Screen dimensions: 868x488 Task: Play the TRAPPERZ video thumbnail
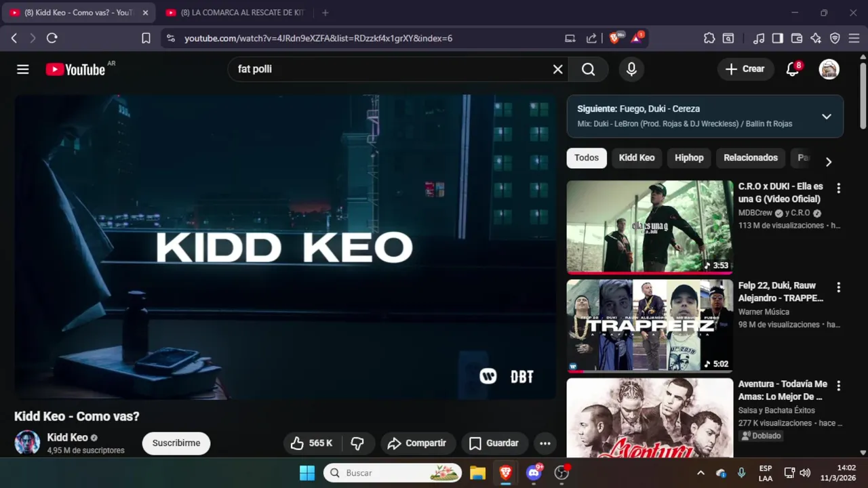pyautogui.click(x=650, y=325)
